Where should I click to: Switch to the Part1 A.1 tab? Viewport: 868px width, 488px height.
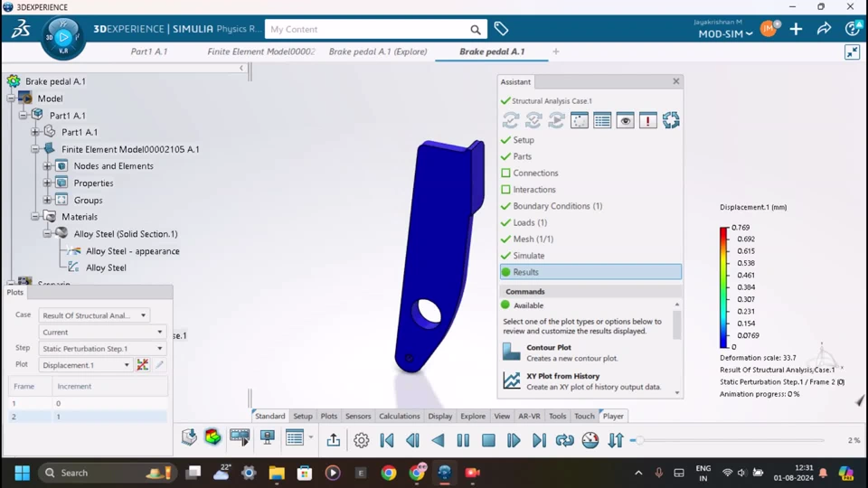tap(149, 52)
